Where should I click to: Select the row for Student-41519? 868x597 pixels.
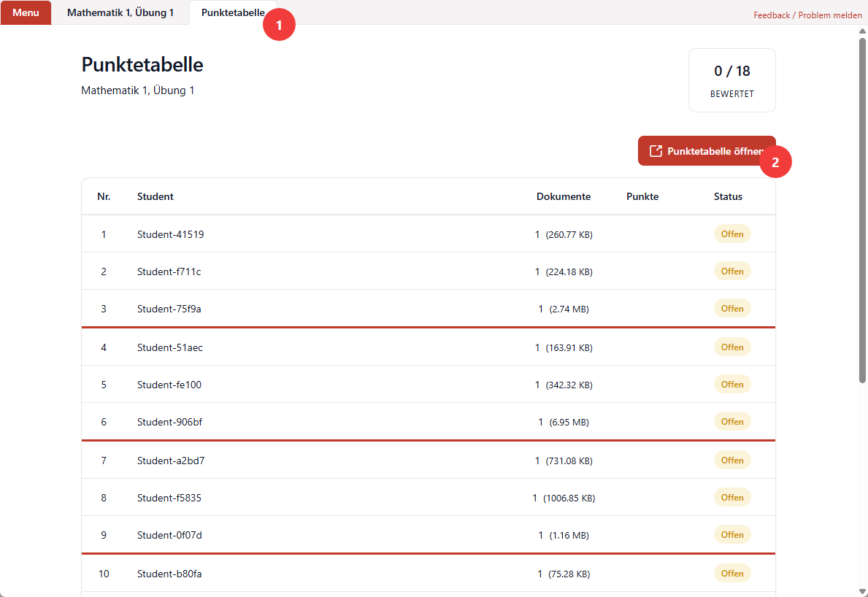pos(429,234)
